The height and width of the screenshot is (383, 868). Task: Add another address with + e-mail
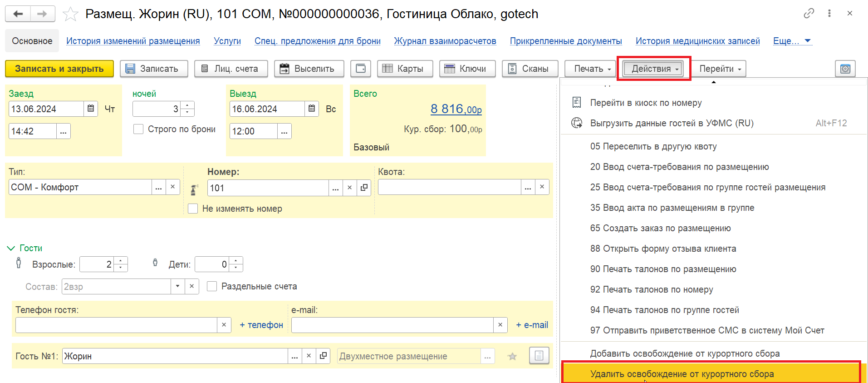pos(532,325)
